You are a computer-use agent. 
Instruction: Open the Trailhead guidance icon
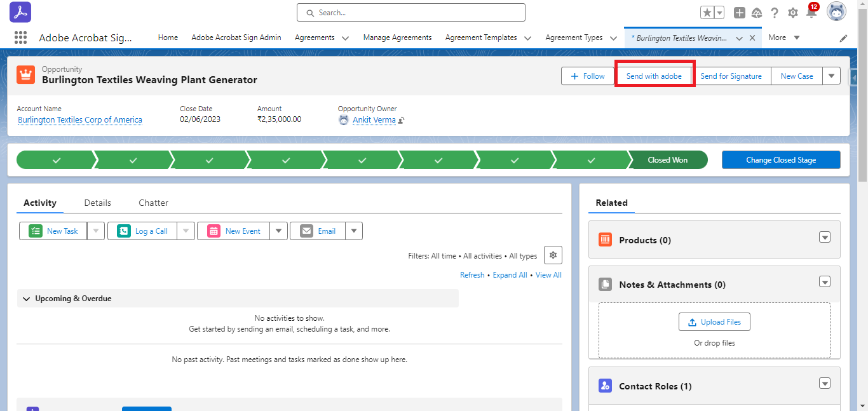(x=757, y=13)
